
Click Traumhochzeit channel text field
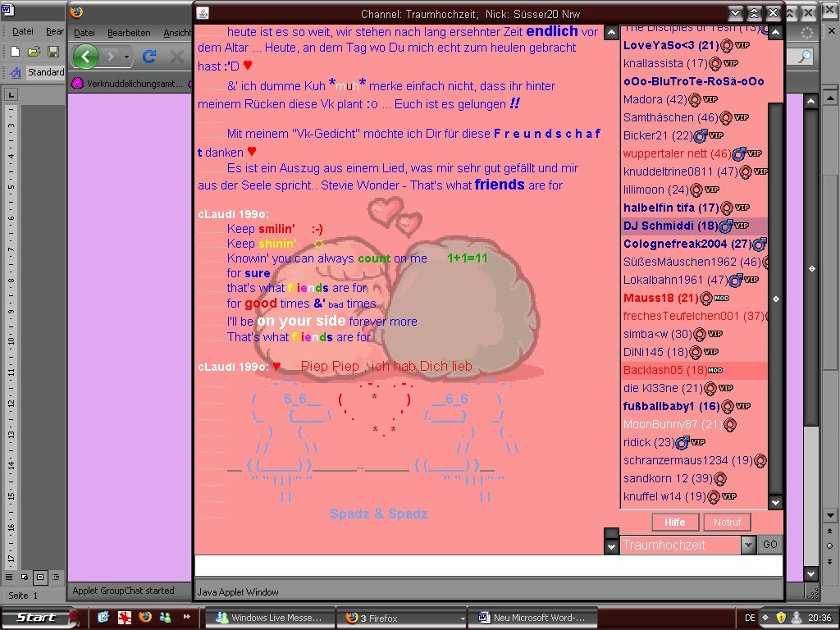pyautogui.click(x=680, y=545)
